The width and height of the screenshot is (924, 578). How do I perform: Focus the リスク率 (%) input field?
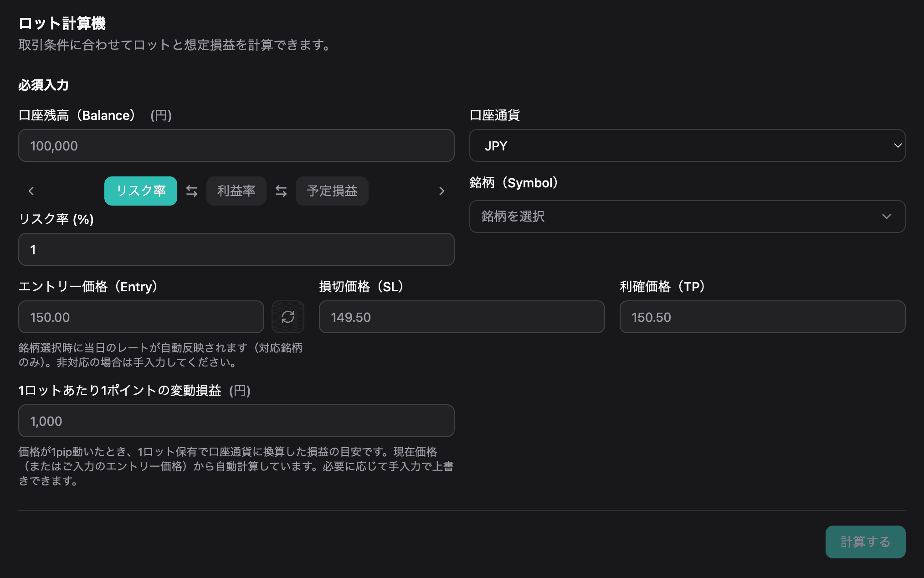click(x=236, y=249)
